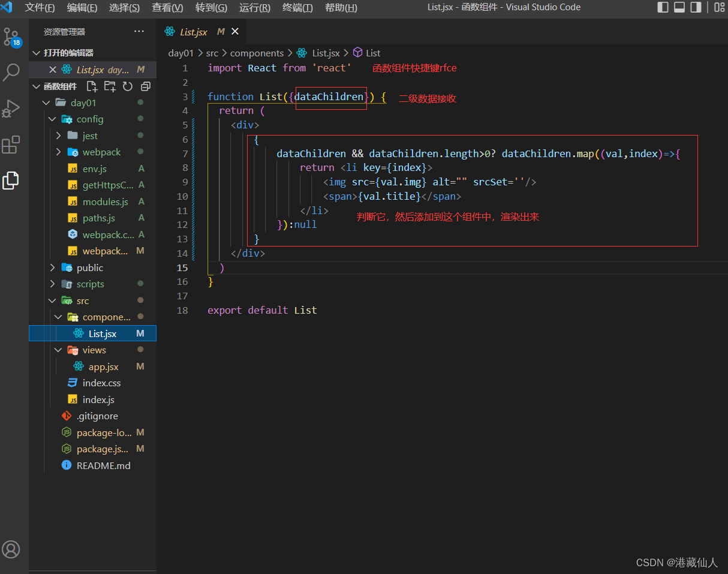Open the Search view

click(x=11, y=73)
